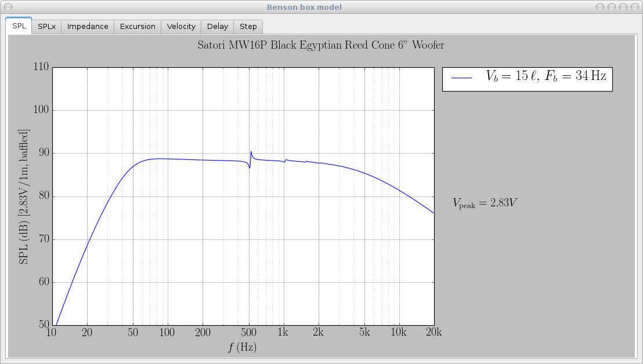This screenshot has height=364, width=643.
Task: Close the Benson box model window
Action: pyautogui.click(x=634, y=7)
